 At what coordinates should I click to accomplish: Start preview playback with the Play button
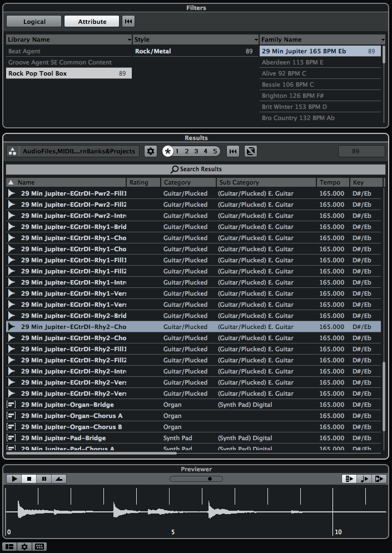14,479
